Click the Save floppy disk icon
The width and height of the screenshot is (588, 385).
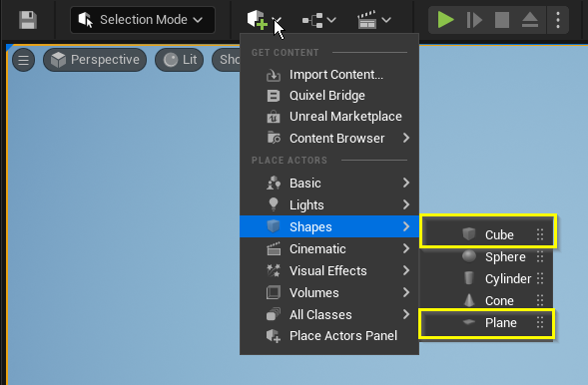point(28,20)
